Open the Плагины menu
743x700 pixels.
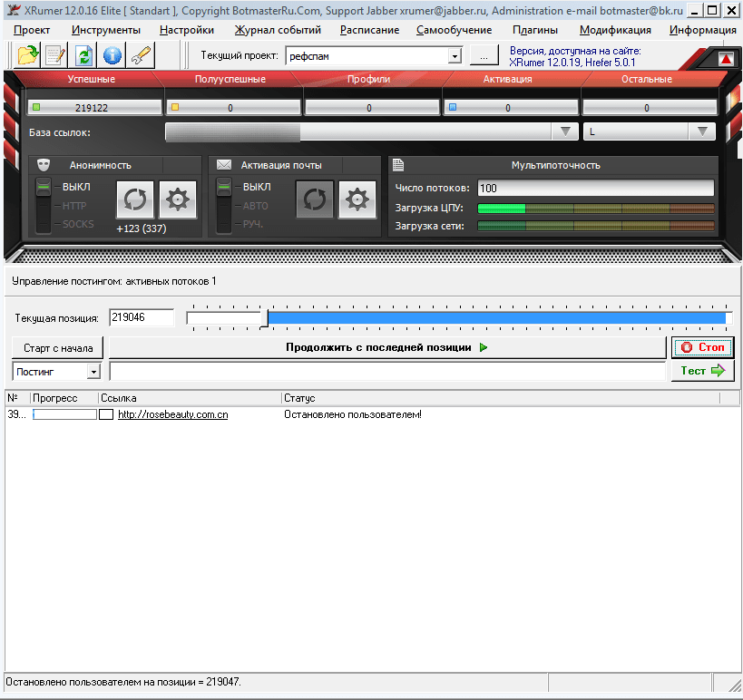pos(535,30)
